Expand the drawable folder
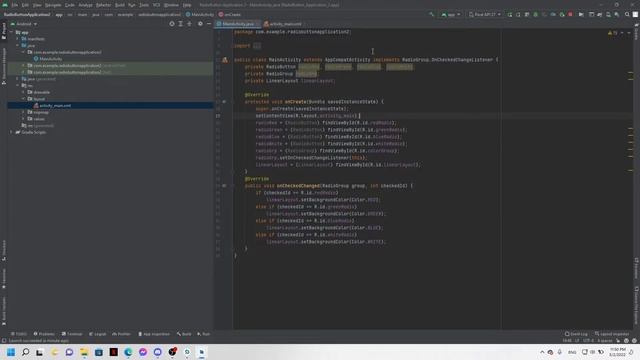Viewport: 640px width, 360px height. click(x=24, y=92)
